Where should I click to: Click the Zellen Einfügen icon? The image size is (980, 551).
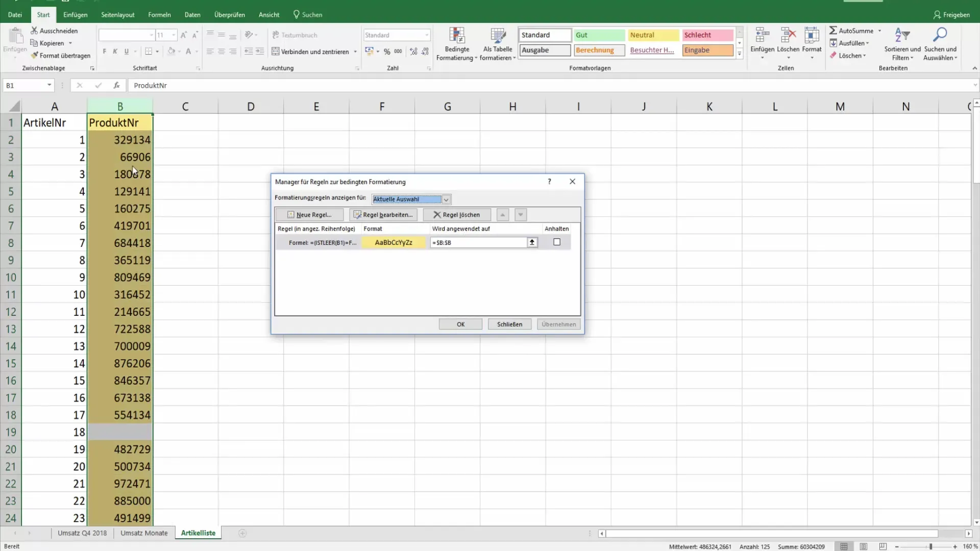(763, 35)
